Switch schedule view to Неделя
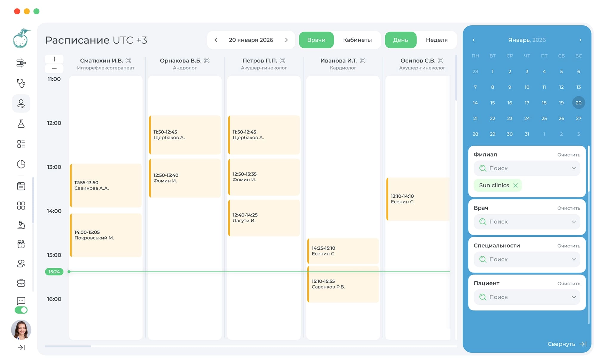606x364 pixels. [436, 40]
